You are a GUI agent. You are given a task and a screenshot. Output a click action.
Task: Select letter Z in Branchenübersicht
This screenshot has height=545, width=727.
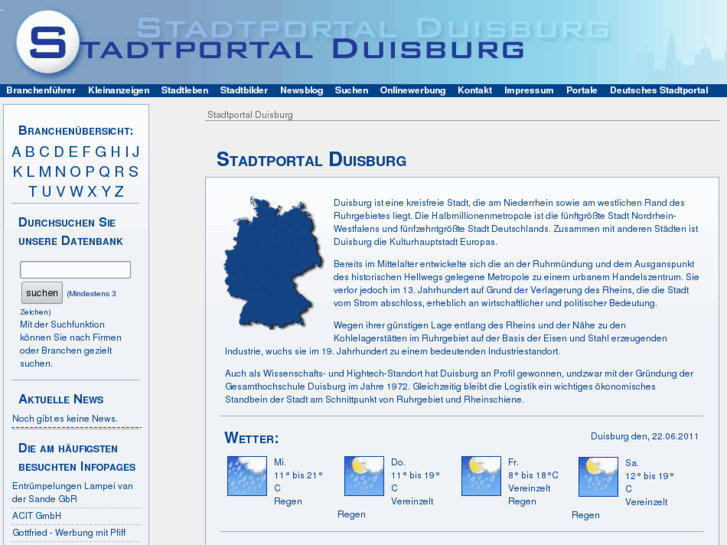pyautogui.click(x=119, y=192)
